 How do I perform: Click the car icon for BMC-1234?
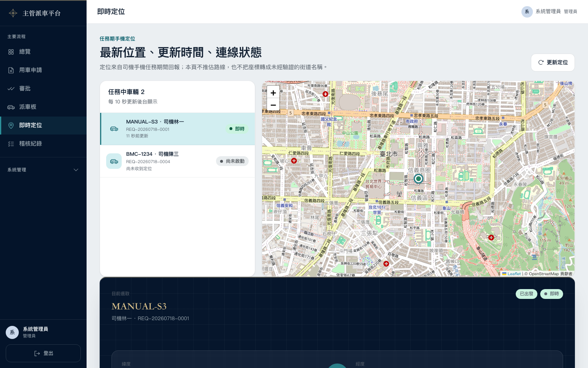point(114,161)
